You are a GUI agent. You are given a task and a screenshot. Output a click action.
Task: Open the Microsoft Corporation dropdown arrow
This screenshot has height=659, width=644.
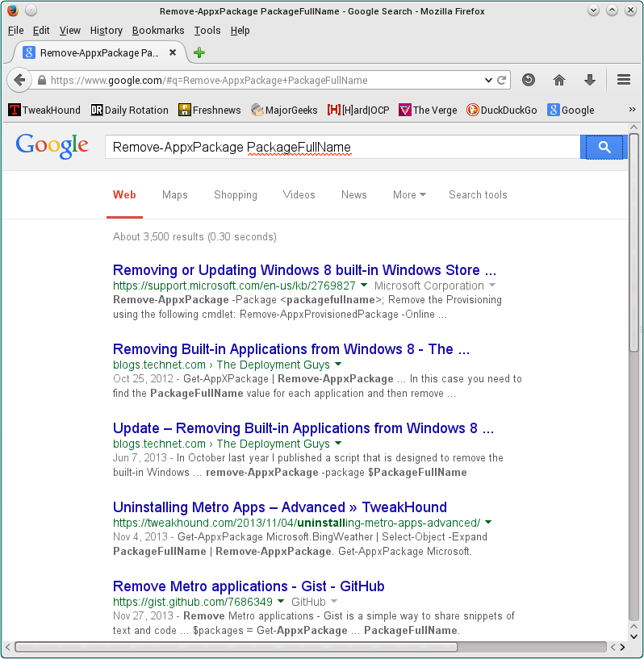click(492, 285)
